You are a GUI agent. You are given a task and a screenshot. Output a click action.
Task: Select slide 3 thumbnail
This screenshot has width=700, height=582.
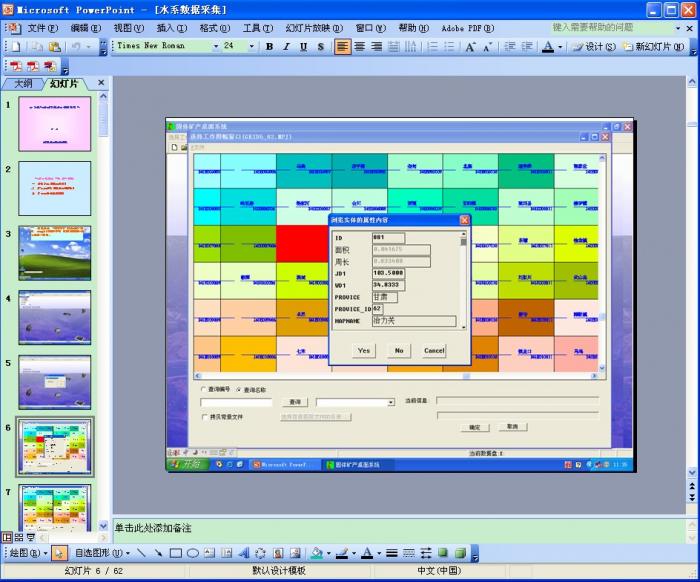[54, 253]
